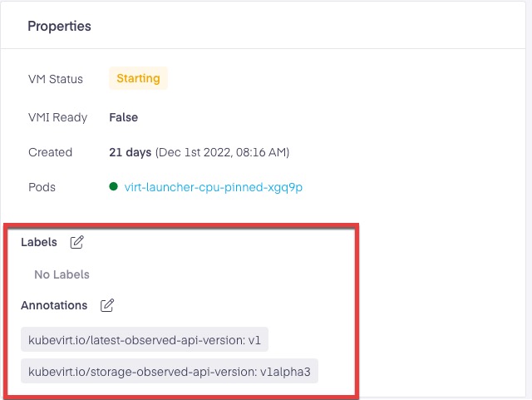This screenshot has height=400, width=532.
Task: Click the VMI Ready field label
Action: click(57, 117)
